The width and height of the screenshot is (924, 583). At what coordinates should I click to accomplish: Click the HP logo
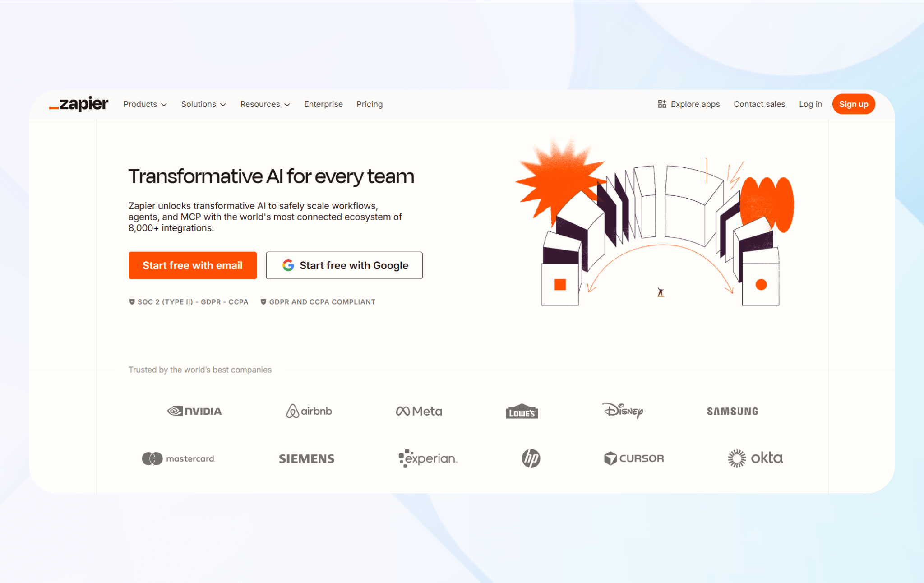[x=531, y=458]
